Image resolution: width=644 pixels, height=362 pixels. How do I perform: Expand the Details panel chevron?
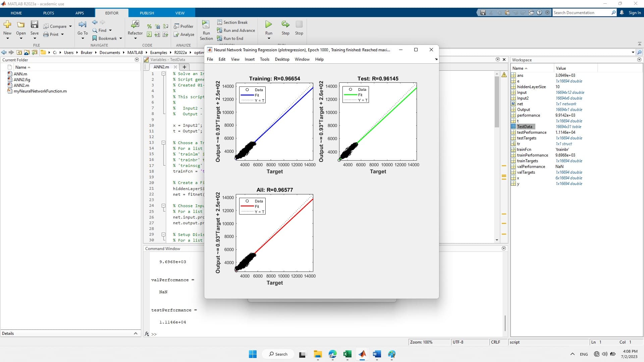point(136,333)
